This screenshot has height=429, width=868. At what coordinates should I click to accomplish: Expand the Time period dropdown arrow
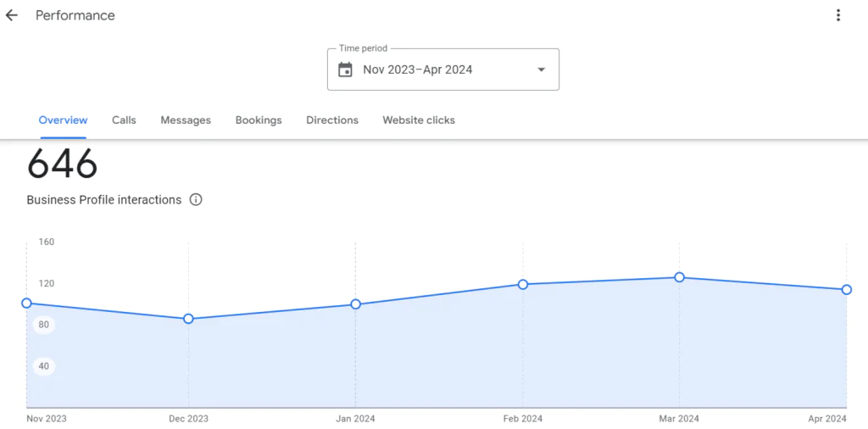(x=542, y=70)
